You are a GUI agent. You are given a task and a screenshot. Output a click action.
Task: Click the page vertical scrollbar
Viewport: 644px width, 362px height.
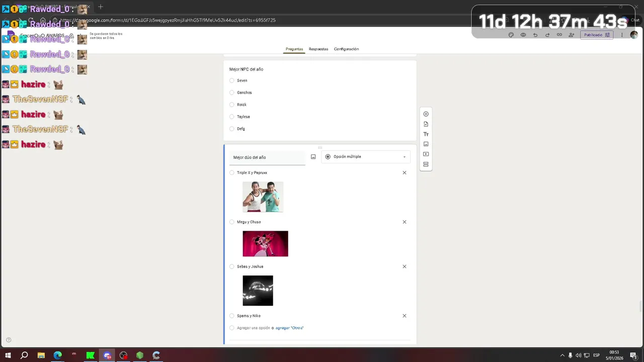click(641, 306)
